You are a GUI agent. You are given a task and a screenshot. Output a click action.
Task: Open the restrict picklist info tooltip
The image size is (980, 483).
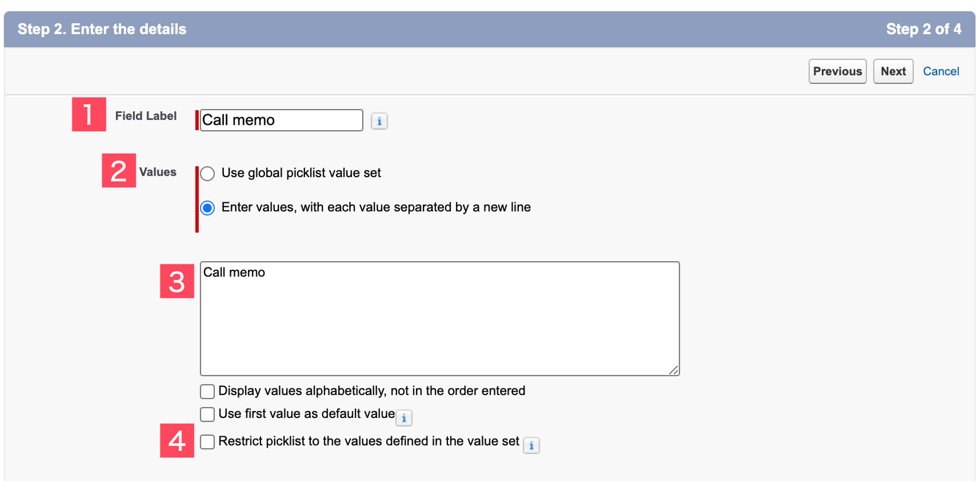coord(532,446)
